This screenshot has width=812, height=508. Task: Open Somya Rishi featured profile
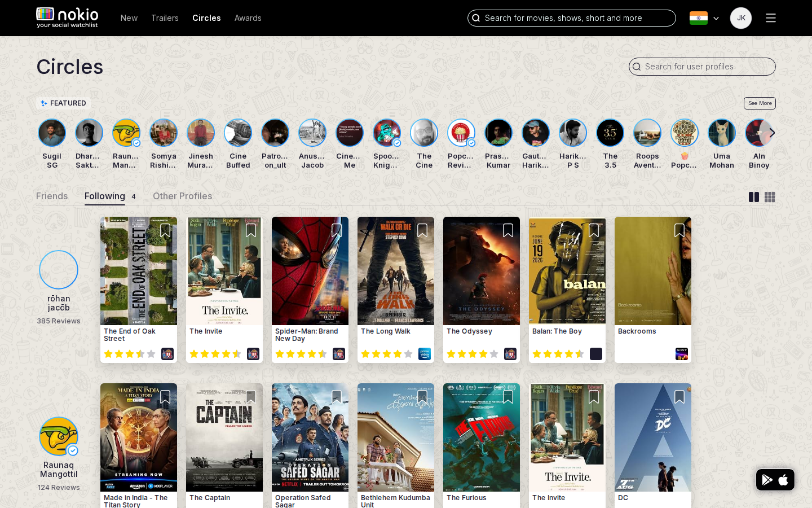[164, 133]
